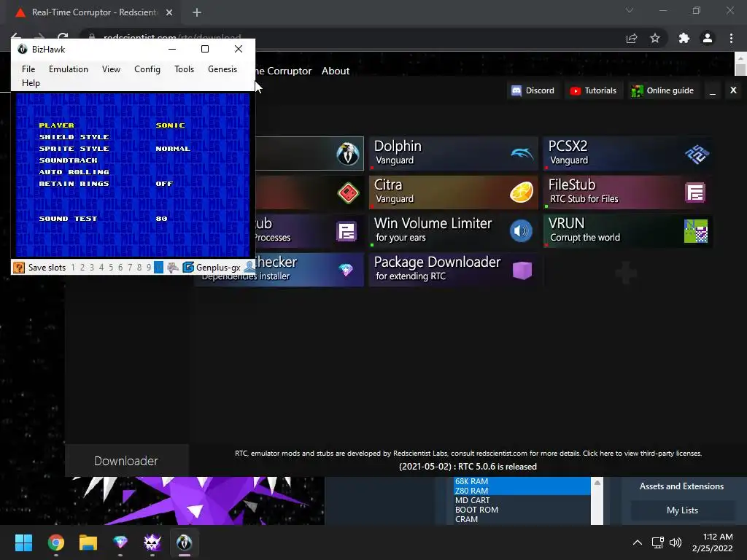Select BOOT ROM in the memory domain list
747x560 pixels.
[522, 510]
